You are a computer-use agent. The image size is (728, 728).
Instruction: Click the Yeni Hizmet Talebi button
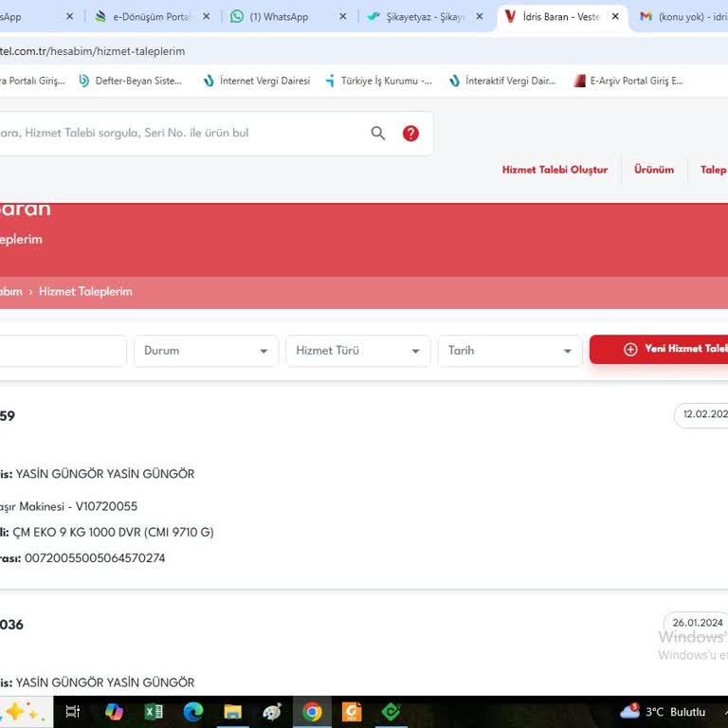click(659, 349)
